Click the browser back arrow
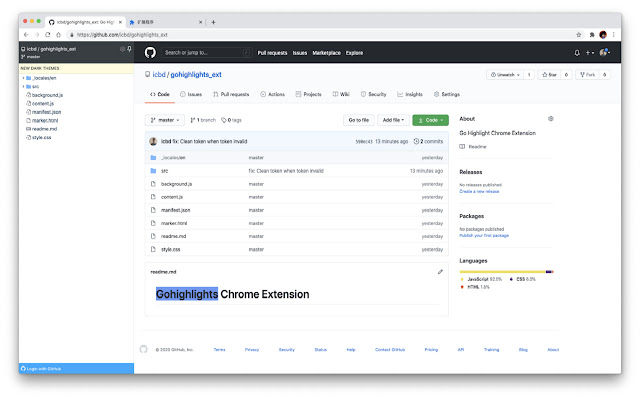The image size is (640, 400). click(26, 35)
